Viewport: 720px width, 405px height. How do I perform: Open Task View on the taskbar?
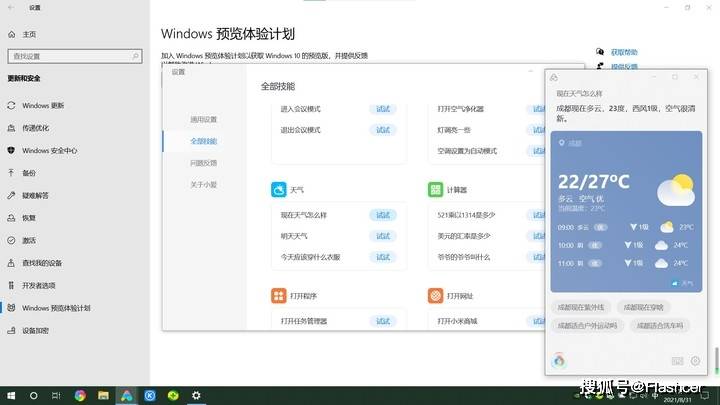(56, 395)
